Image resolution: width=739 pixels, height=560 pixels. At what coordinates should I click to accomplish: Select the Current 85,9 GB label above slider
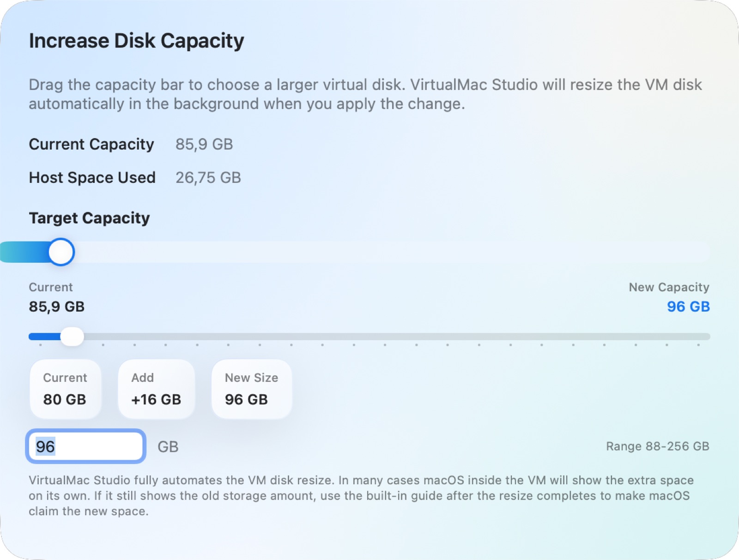pyautogui.click(x=51, y=287)
